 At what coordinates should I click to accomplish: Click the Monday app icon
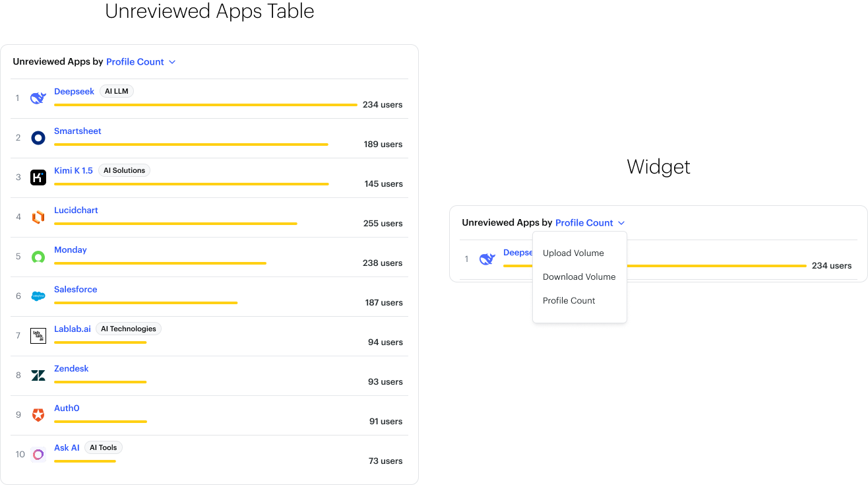pos(38,257)
